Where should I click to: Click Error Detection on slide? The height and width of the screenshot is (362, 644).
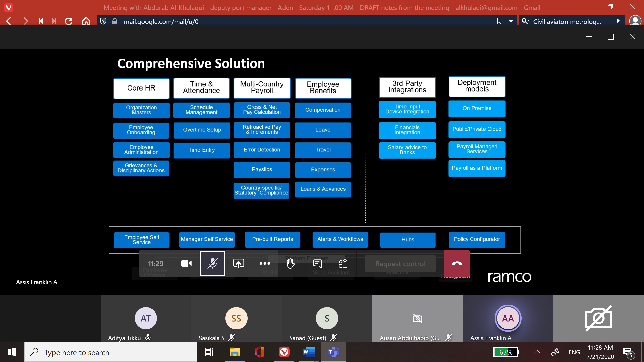pos(262,150)
